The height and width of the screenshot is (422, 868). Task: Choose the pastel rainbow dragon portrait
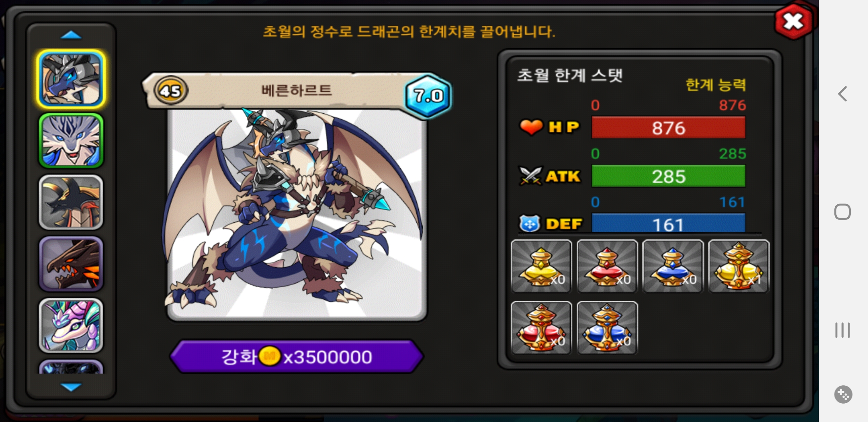click(x=71, y=325)
